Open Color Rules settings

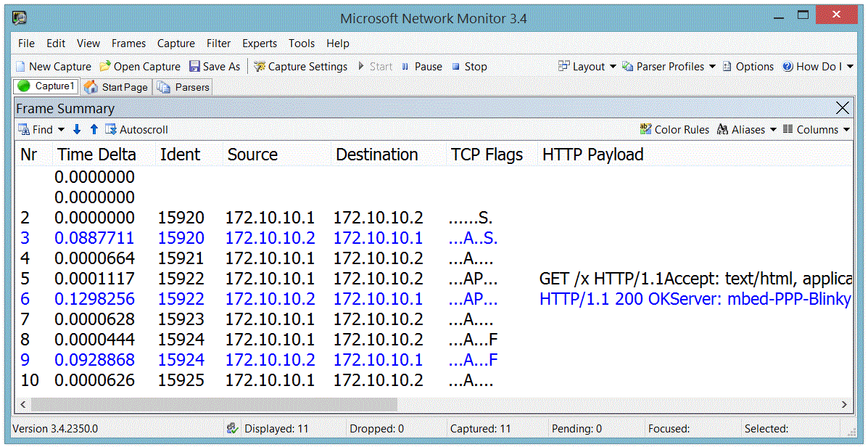pyautogui.click(x=674, y=130)
